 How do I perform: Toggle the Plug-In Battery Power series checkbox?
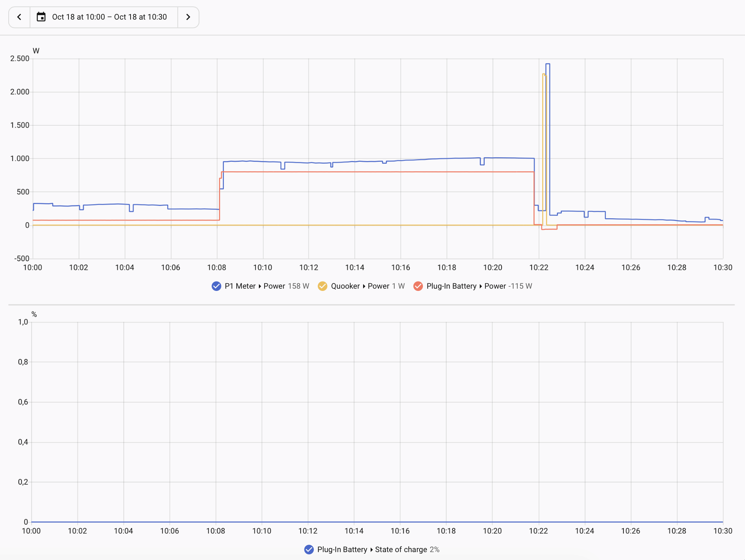click(x=418, y=286)
